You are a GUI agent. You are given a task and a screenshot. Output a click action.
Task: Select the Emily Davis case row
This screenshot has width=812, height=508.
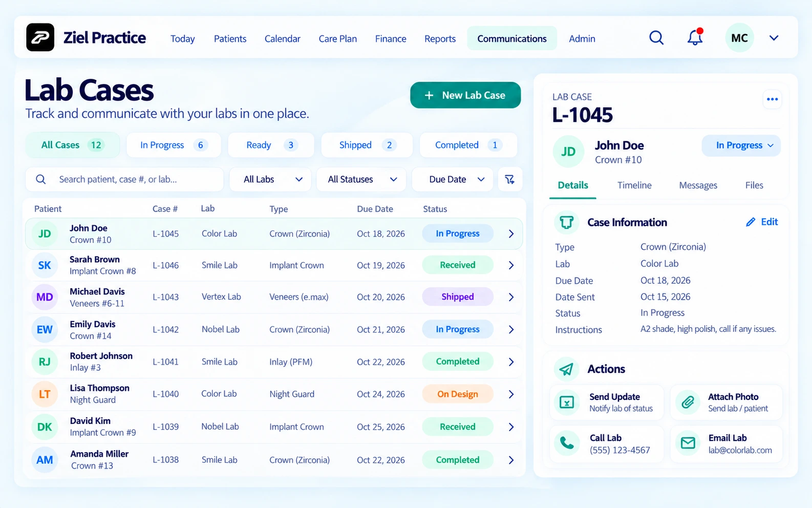274,330
